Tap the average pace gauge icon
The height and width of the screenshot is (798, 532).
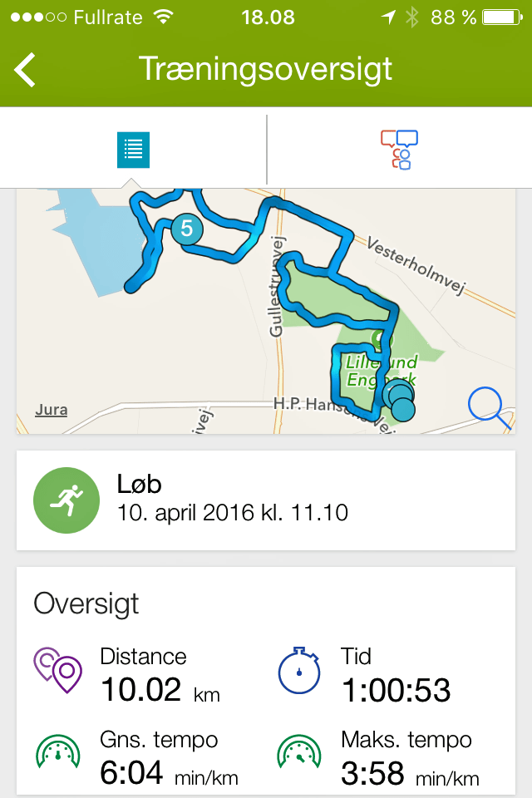click(x=58, y=751)
